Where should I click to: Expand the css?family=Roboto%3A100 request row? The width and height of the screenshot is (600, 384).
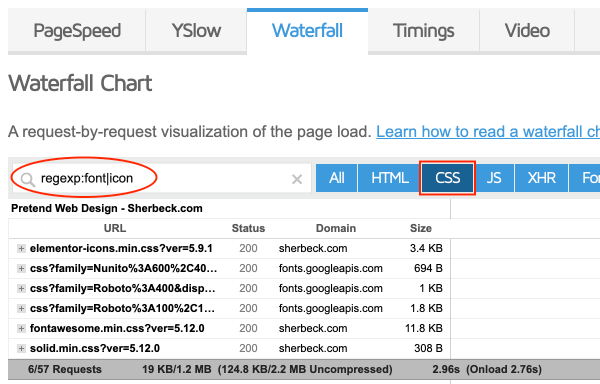pos(21,308)
